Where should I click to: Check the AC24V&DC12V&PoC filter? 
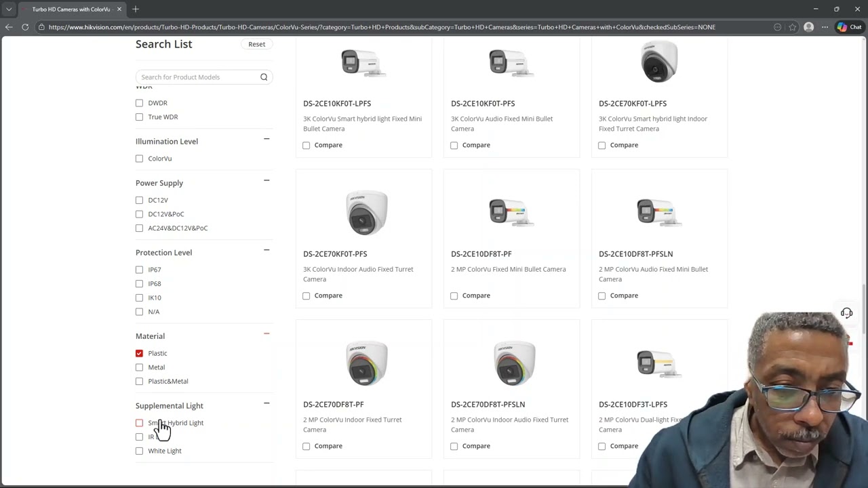click(139, 228)
